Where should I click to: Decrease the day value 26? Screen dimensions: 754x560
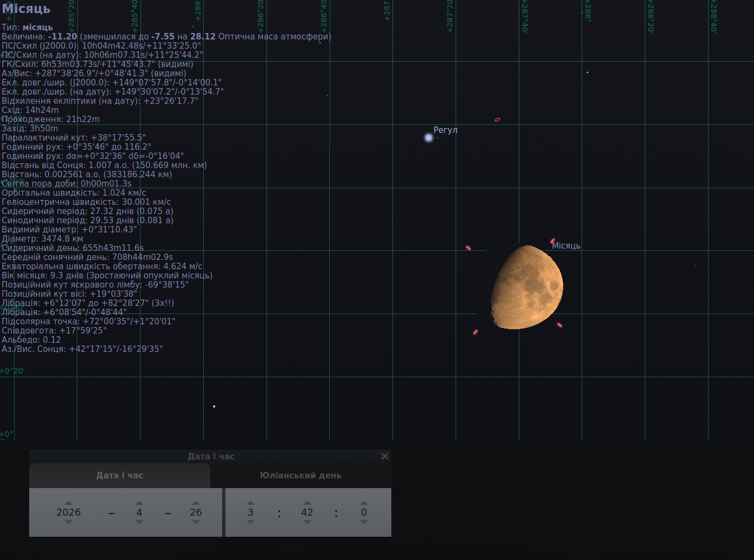tap(196, 522)
